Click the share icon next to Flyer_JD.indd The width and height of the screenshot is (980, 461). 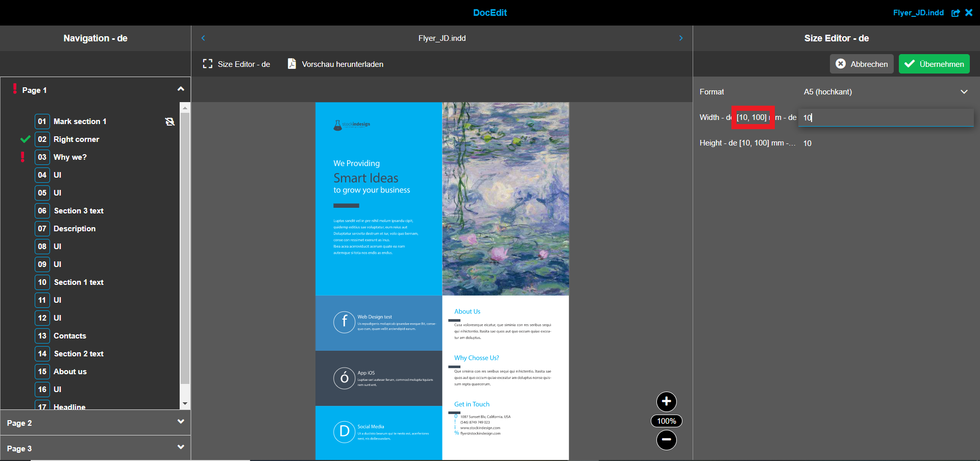point(955,13)
